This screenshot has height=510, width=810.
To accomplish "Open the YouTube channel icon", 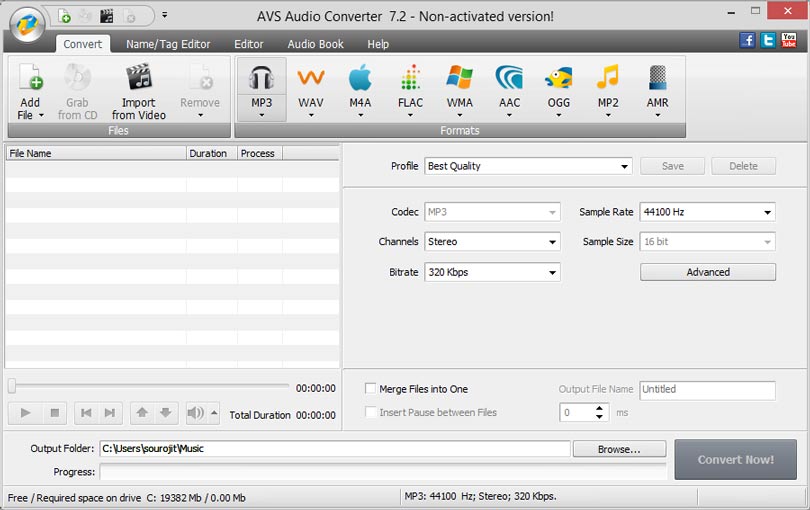I will click(x=789, y=40).
